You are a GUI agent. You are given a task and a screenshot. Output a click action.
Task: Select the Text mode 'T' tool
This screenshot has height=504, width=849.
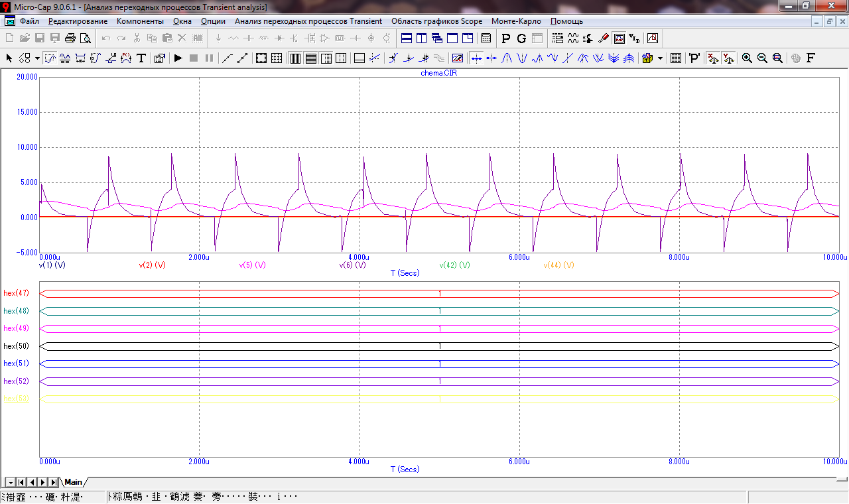141,58
